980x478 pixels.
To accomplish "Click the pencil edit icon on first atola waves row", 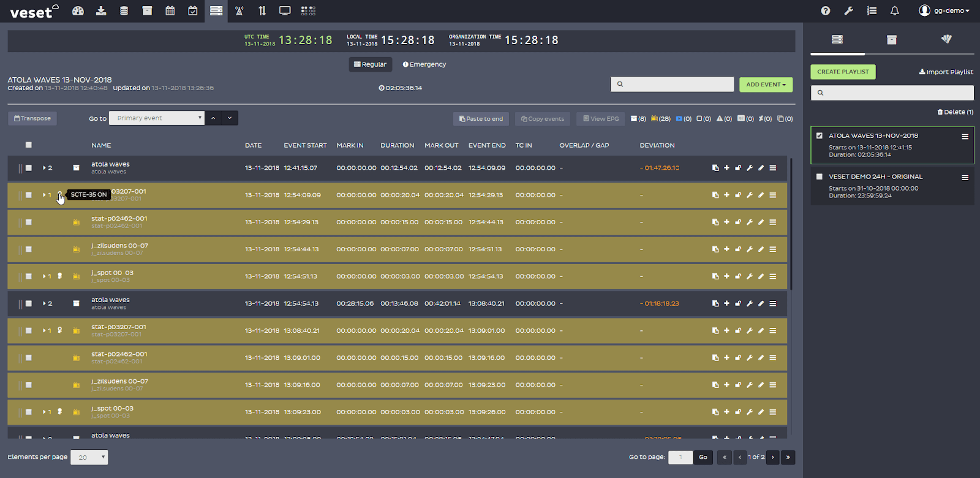I will [x=761, y=168].
